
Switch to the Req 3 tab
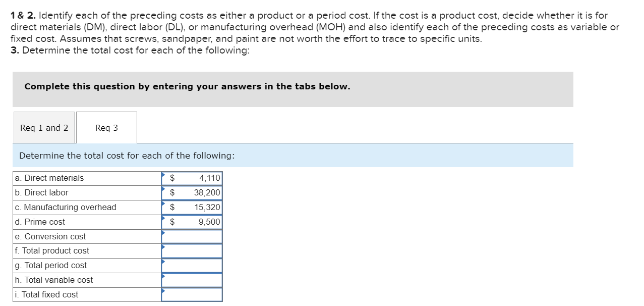tap(106, 127)
